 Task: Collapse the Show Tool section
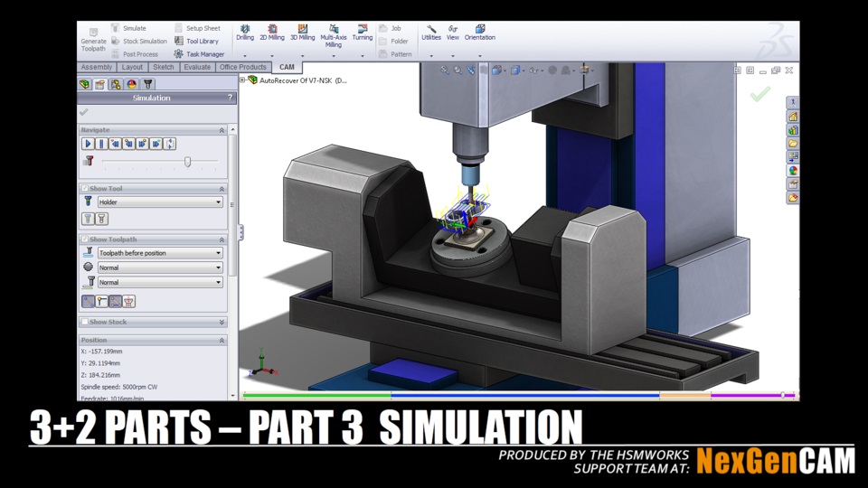[x=222, y=189]
